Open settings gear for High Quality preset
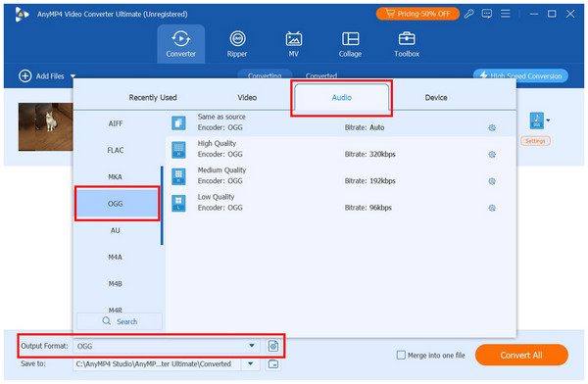The height and width of the screenshot is (384, 588). point(492,155)
